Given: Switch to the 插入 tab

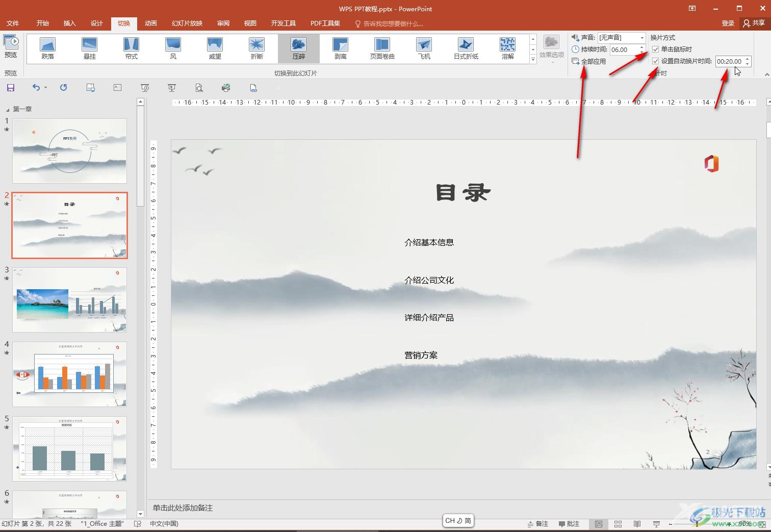Looking at the screenshot, I should [x=69, y=23].
